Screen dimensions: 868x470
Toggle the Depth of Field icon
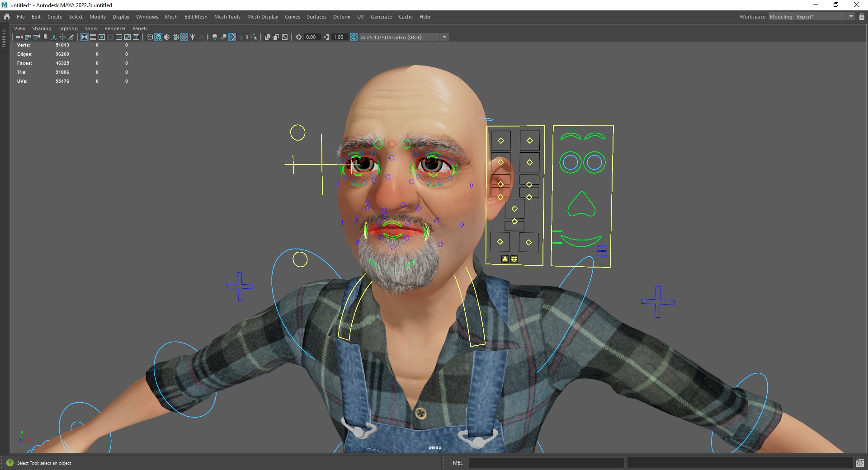241,37
